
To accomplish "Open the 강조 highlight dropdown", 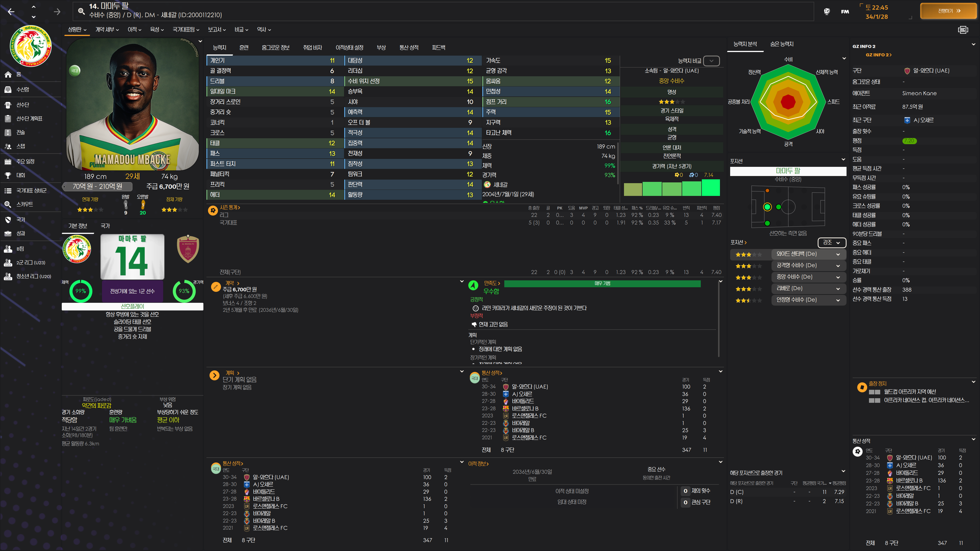I will click(831, 243).
